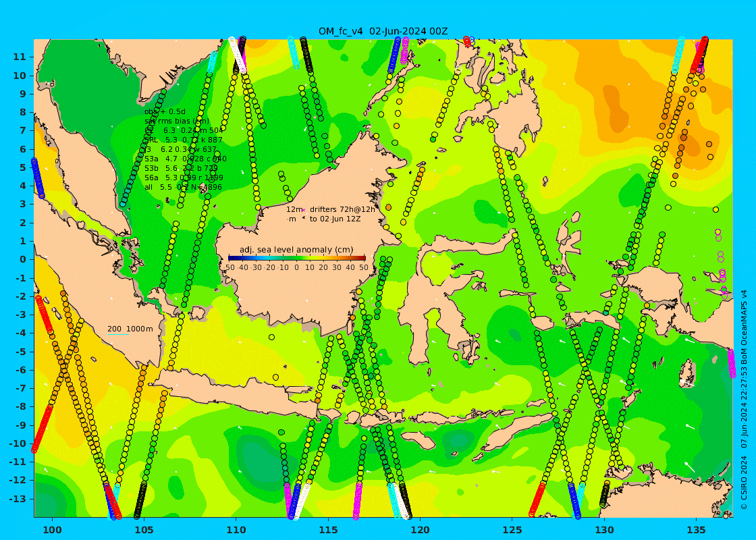The image size is (756, 540).
Task: Click latitude axis label 11 at top
Action: [x=20, y=57]
